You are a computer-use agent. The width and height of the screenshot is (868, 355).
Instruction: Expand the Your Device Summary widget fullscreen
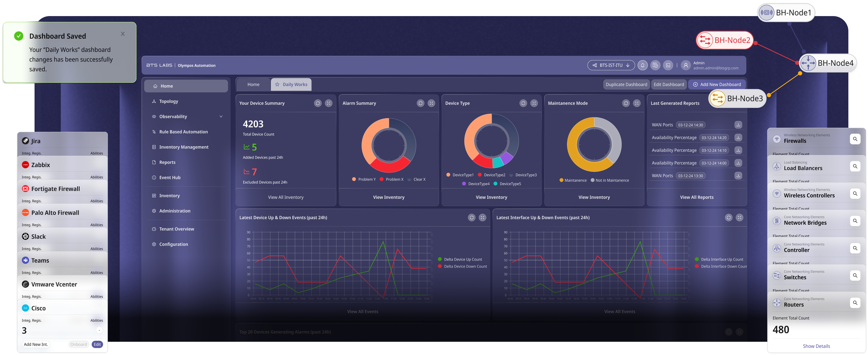point(328,103)
